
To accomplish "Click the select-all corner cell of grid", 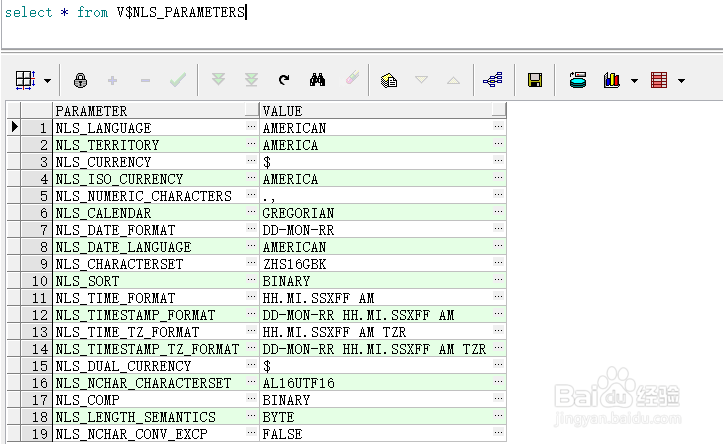I will click(x=13, y=111).
